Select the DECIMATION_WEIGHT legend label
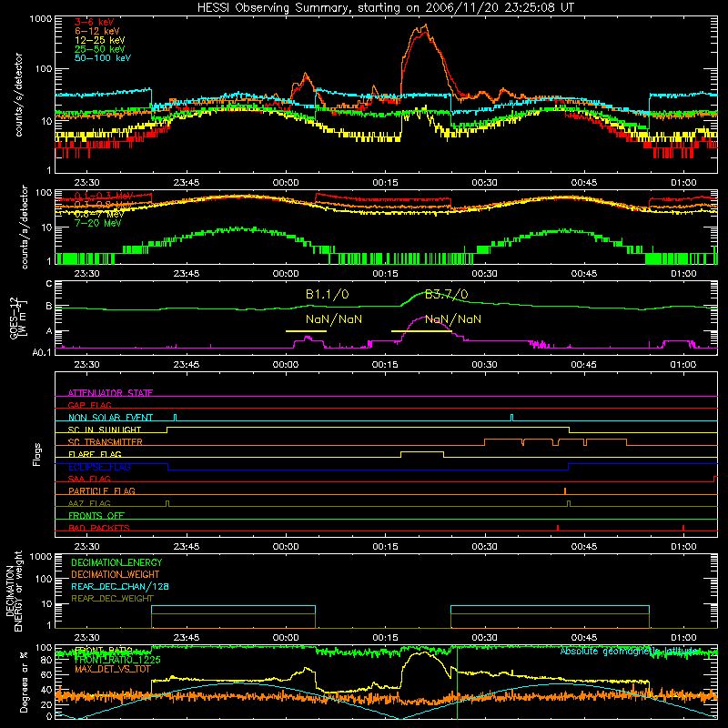The width and height of the screenshot is (728, 728). [116, 574]
